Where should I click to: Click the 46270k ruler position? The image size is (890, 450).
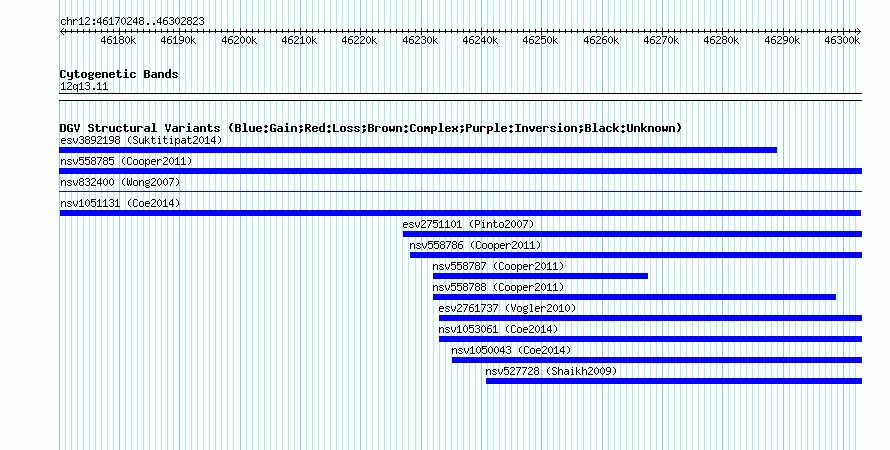pos(661,41)
